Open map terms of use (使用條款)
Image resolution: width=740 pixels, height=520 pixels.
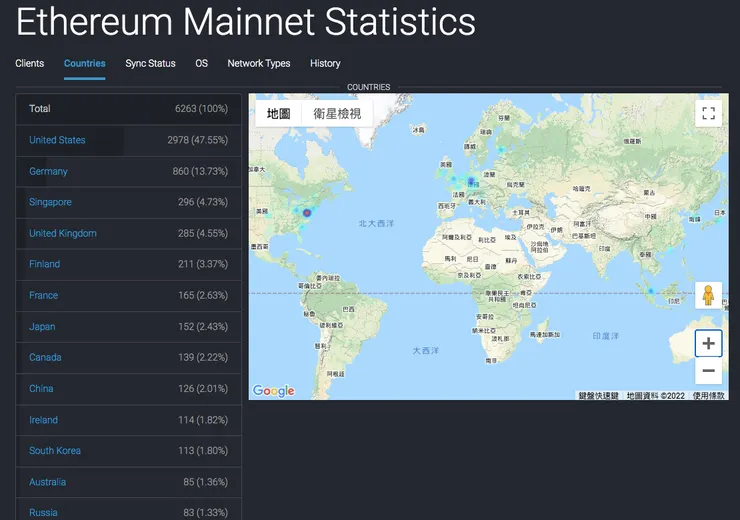(x=708, y=396)
